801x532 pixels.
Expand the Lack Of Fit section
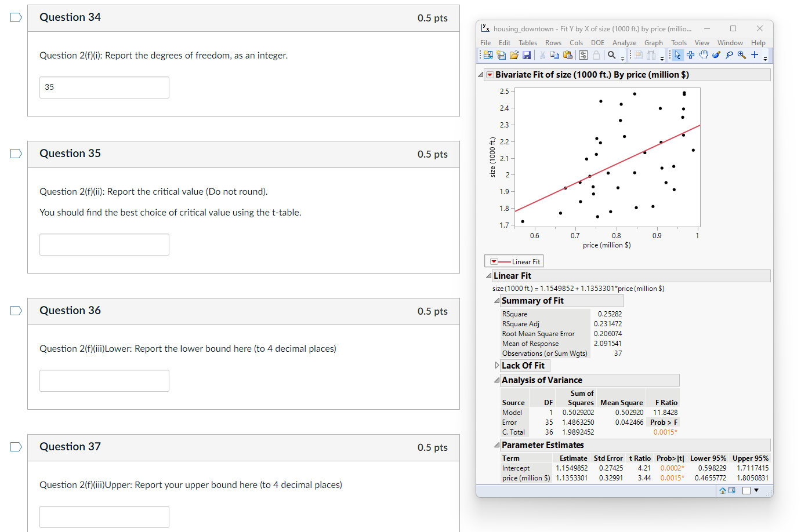[x=497, y=366]
